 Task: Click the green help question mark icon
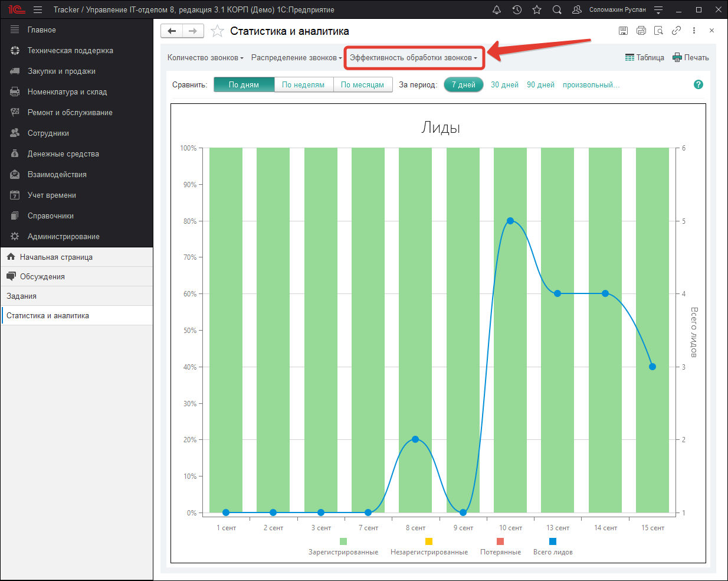[699, 84]
